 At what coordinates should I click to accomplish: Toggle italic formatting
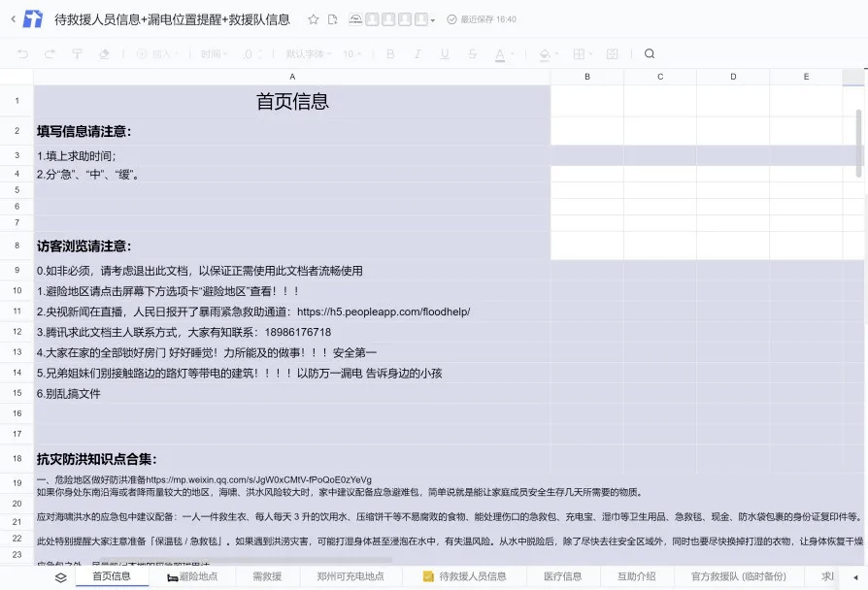(417, 53)
